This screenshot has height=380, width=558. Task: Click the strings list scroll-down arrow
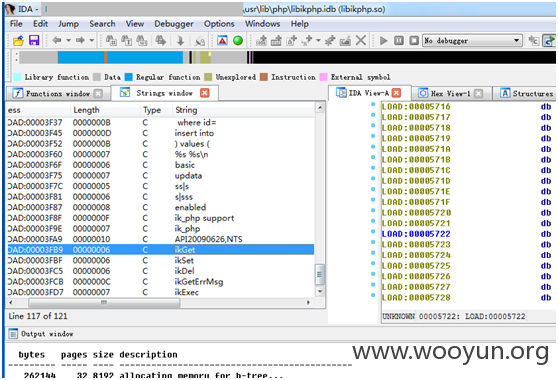pos(320,291)
